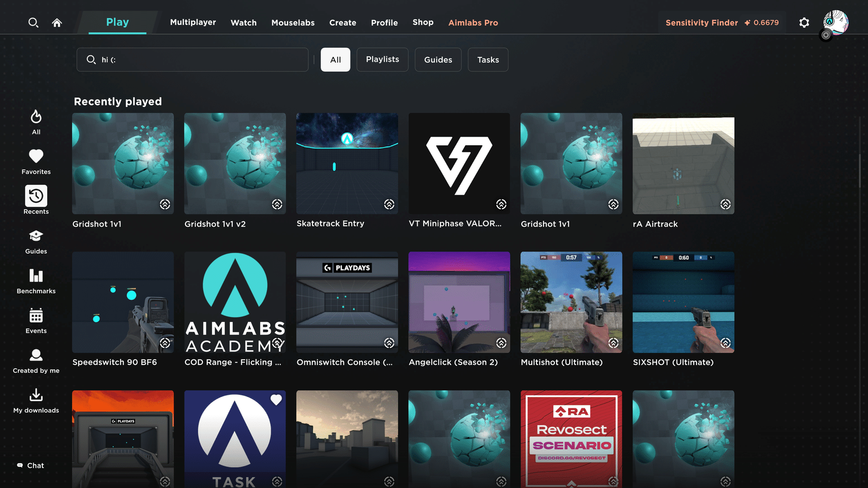Click the vertical scrollbar on the right

point(859,171)
